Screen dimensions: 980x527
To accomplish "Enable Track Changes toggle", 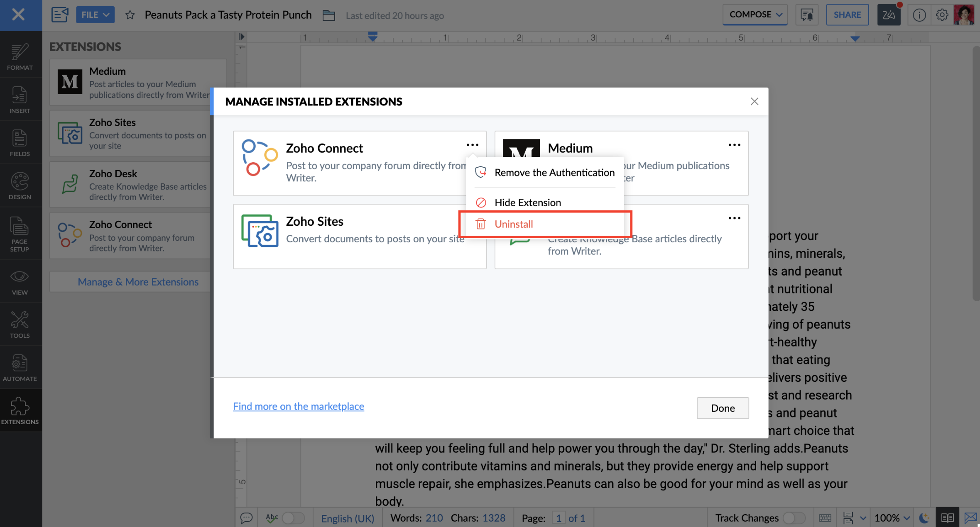I will tap(794, 517).
